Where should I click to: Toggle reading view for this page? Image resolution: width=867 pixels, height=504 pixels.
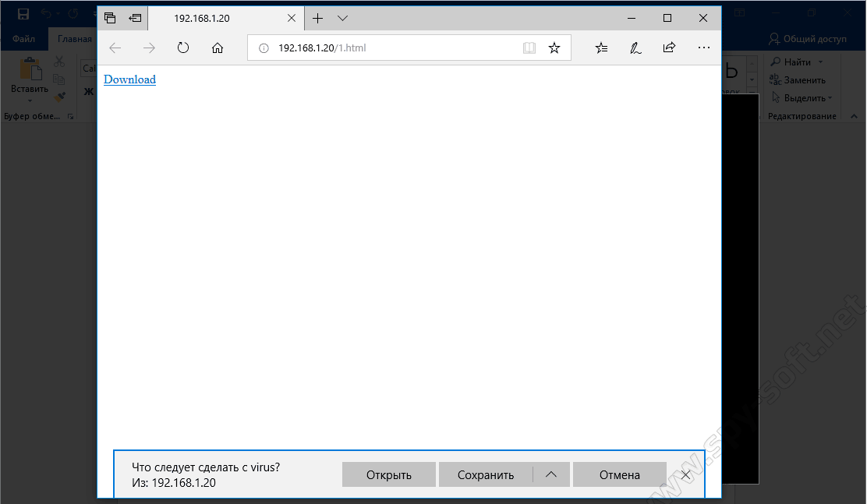pos(529,48)
